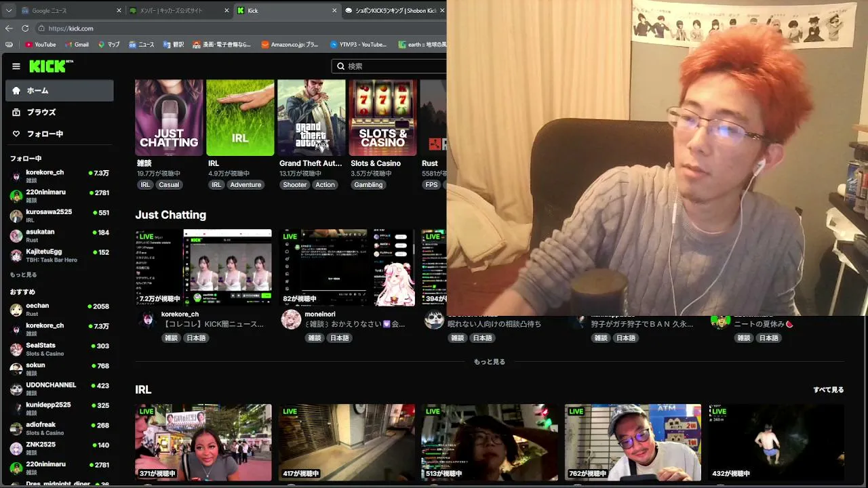Open the YouTube bookmark

tap(41, 45)
